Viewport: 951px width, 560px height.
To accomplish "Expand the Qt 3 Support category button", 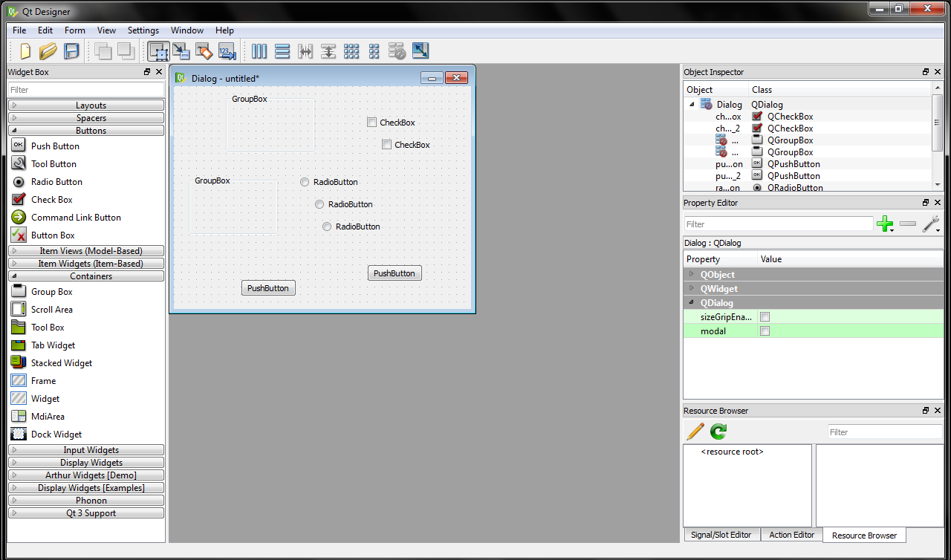I will click(86, 513).
